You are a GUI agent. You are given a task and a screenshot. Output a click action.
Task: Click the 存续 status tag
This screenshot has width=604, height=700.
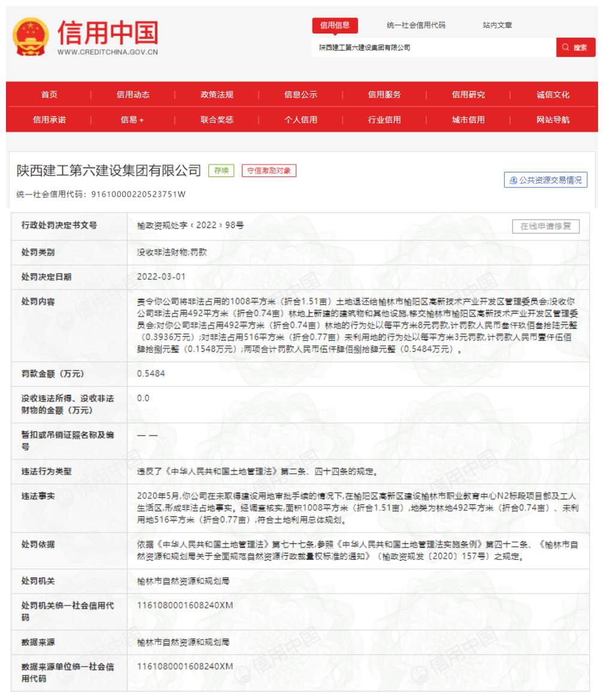(x=221, y=171)
